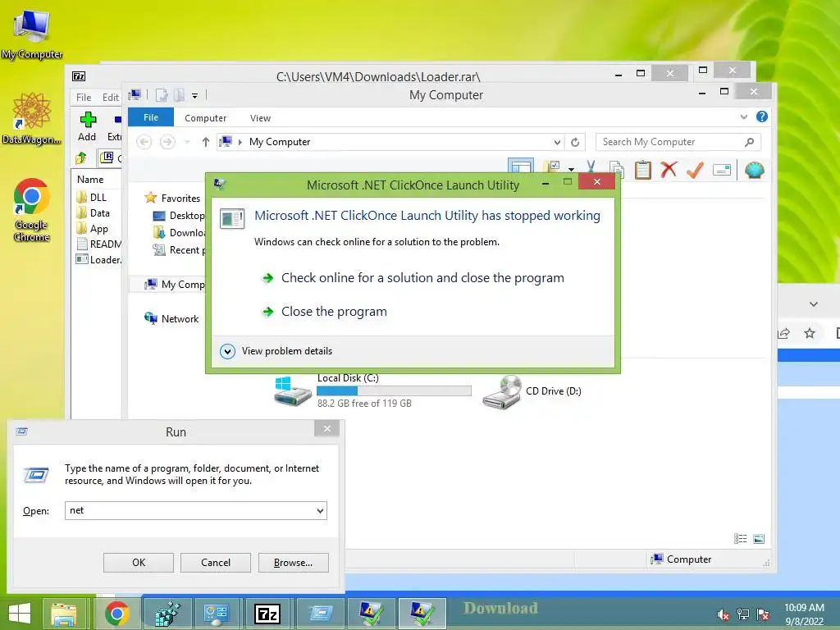Open the Google Chrome desktop shortcut

point(32,210)
